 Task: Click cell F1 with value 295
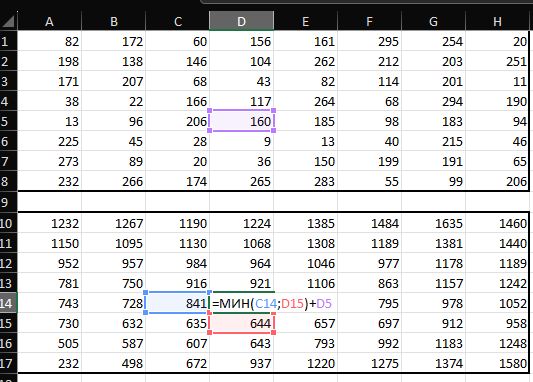(x=369, y=41)
